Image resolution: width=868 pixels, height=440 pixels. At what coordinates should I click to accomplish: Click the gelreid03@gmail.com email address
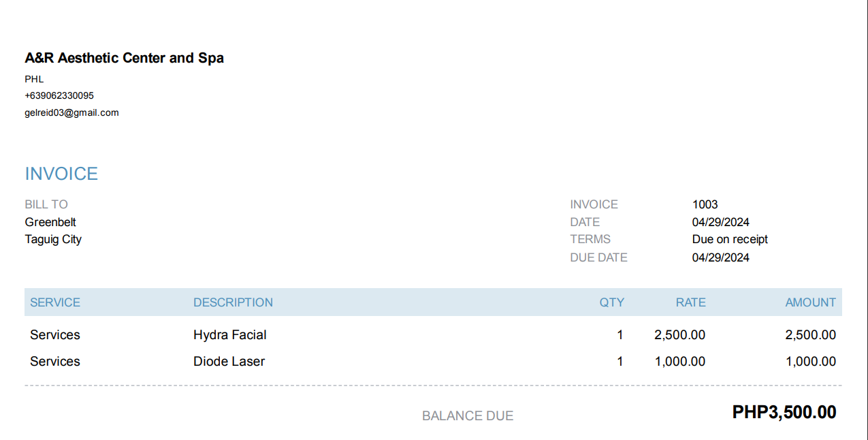tap(71, 113)
